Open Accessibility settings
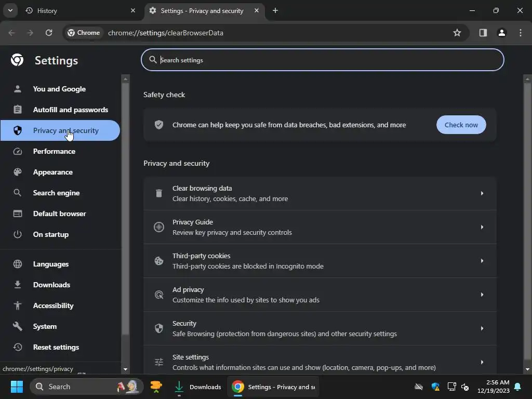 pos(60,305)
